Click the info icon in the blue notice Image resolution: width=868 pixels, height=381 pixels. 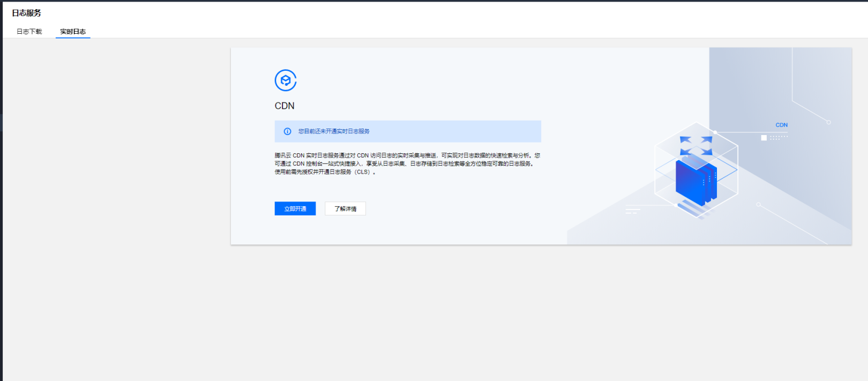pos(288,131)
